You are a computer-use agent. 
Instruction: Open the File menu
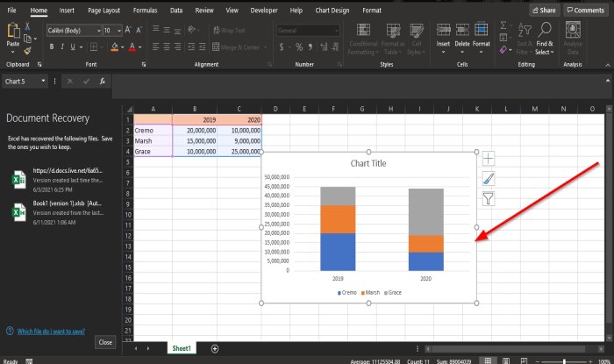tap(11, 11)
